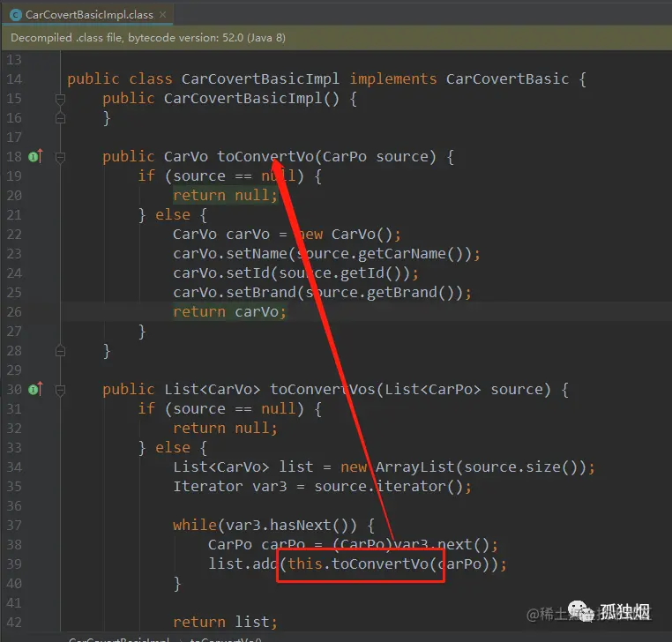Click 'while' keyword on line 37

click(x=195, y=525)
